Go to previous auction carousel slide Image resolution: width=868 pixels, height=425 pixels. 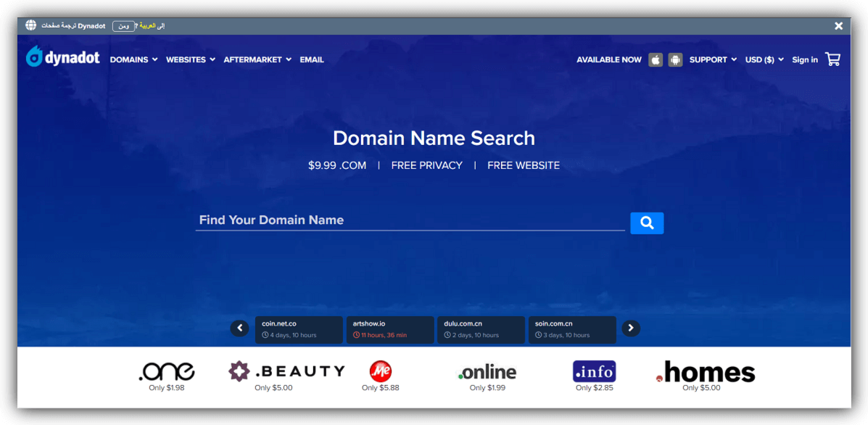pyautogui.click(x=239, y=328)
